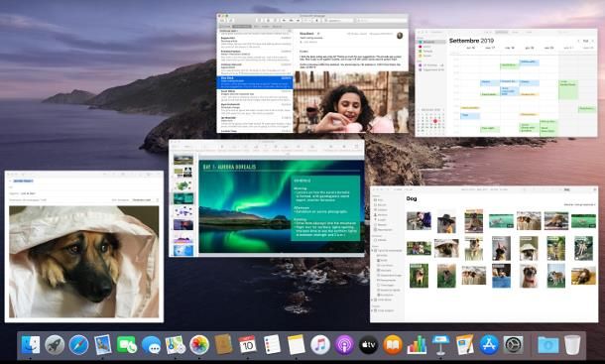The image size is (605, 364).
Task: Open Photos thumbnail of person hugging dog
Action: click(x=419, y=221)
